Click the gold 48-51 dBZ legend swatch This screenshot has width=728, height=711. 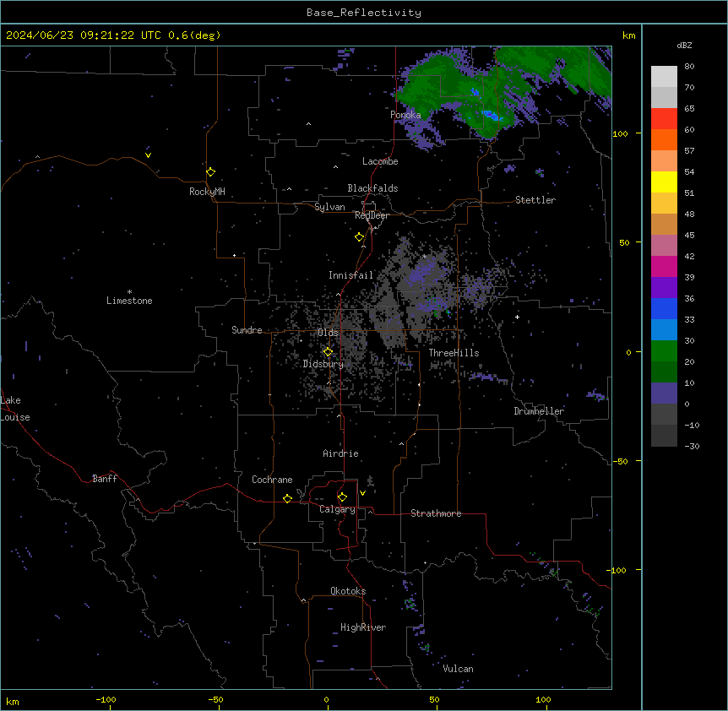[x=664, y=204]
